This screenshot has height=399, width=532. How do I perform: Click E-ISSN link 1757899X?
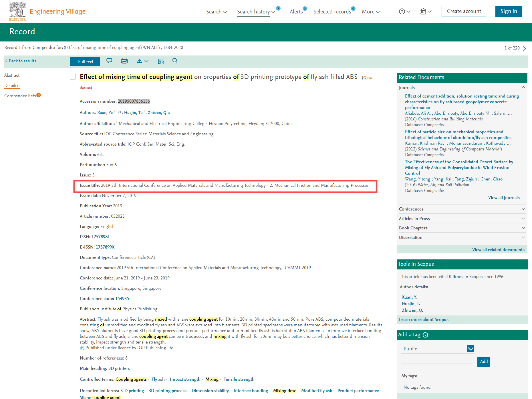[x=105, y=247]
